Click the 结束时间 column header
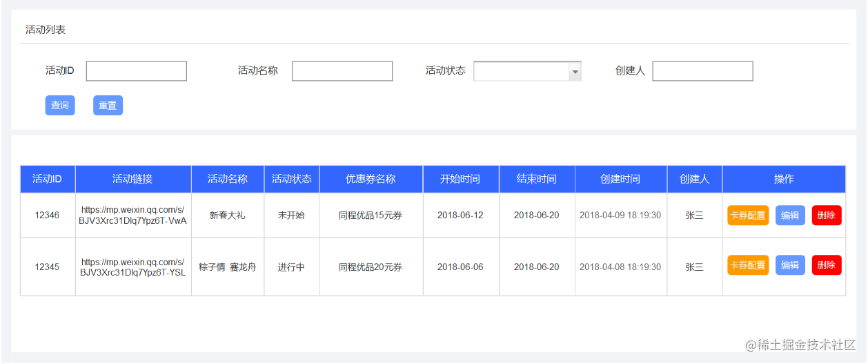Image resolution: width=868 pixels, height=364 pixels. 537,179
